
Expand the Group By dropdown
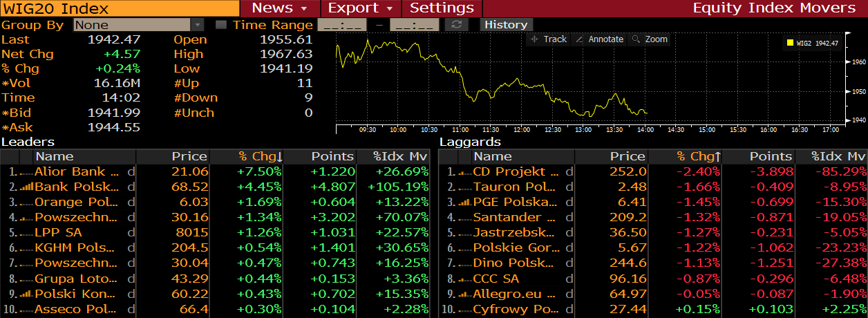[197, 25]
